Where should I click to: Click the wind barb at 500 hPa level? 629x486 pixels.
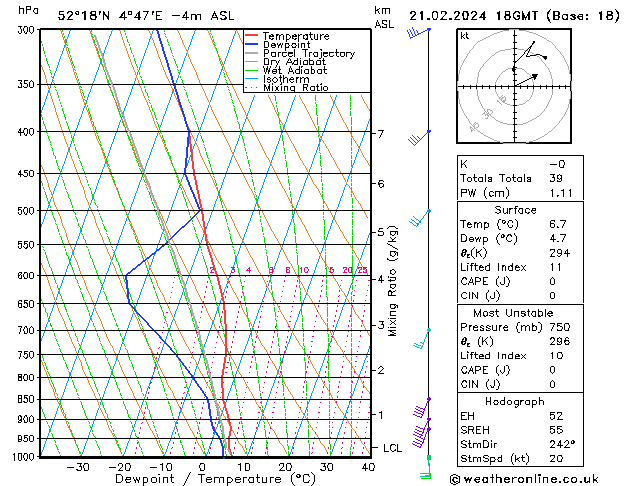pos(420,218)
